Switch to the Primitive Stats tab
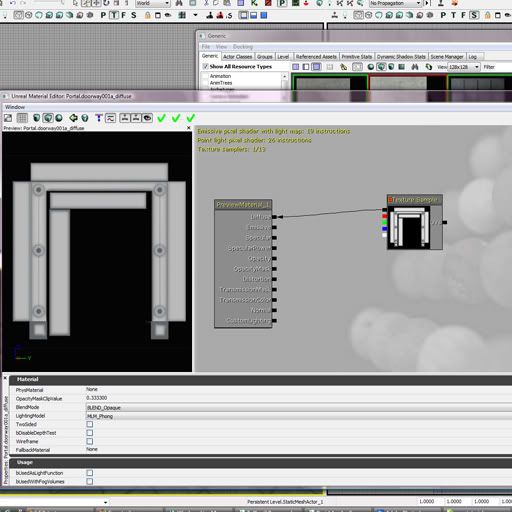 coord(357,57)
